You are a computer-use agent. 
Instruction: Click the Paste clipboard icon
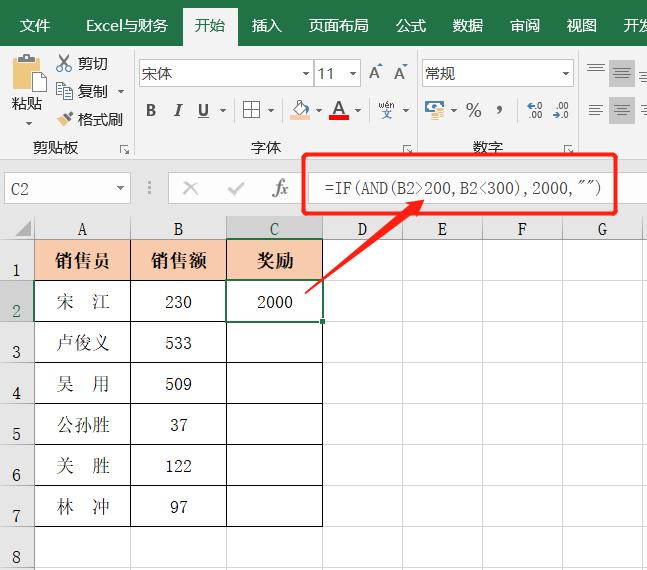point(28,73)
